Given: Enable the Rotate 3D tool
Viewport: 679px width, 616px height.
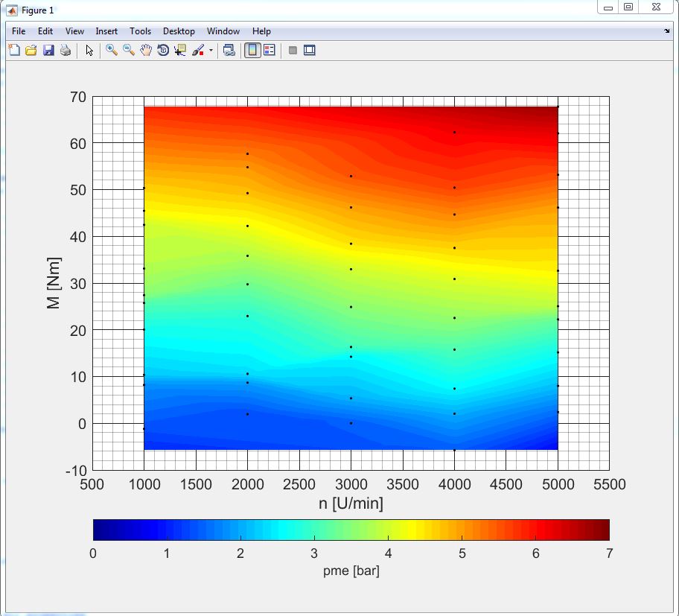Looking at the screenshot, I should coord(163,51).
